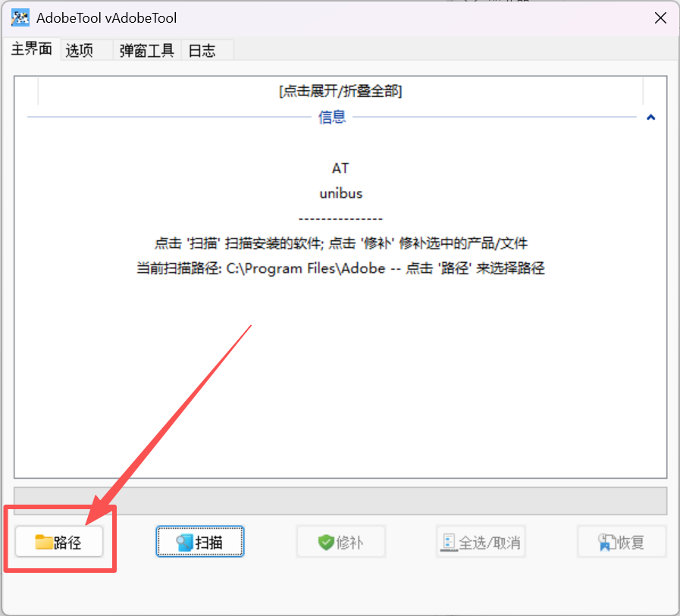Click the progress bar below the info panel
Screen dimensions: 680x616
340,501
